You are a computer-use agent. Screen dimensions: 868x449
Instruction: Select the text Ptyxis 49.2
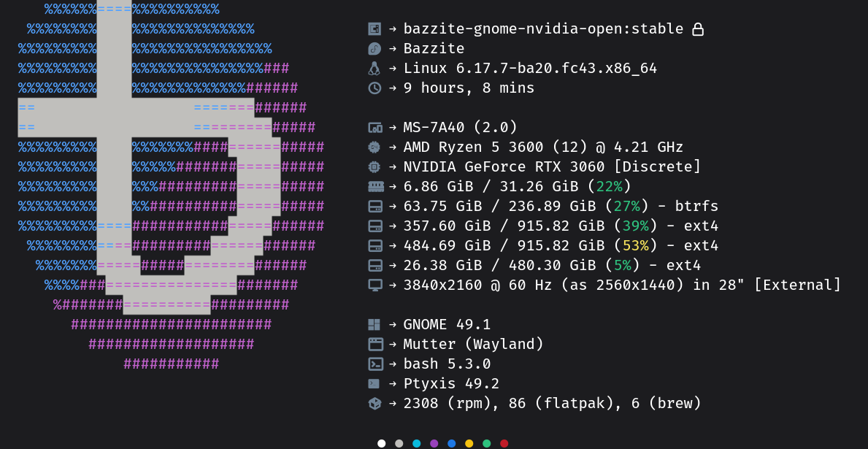[452, 384]
